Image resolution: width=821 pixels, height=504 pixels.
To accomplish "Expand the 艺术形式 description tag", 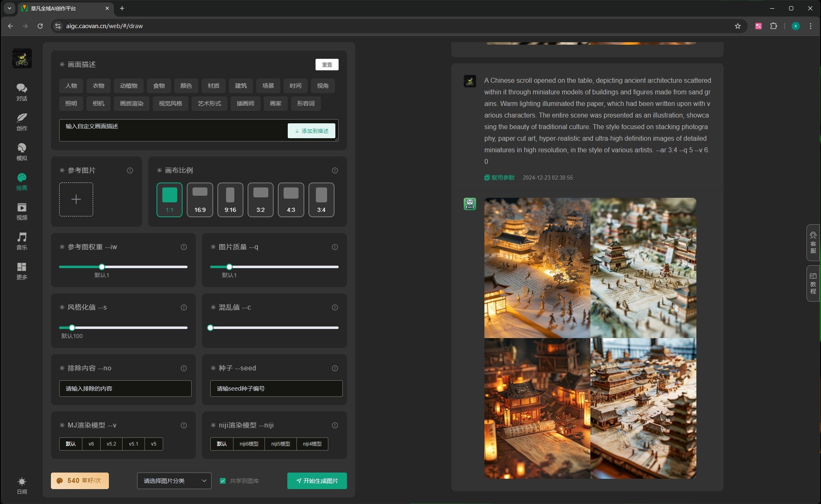I will 209,103.
